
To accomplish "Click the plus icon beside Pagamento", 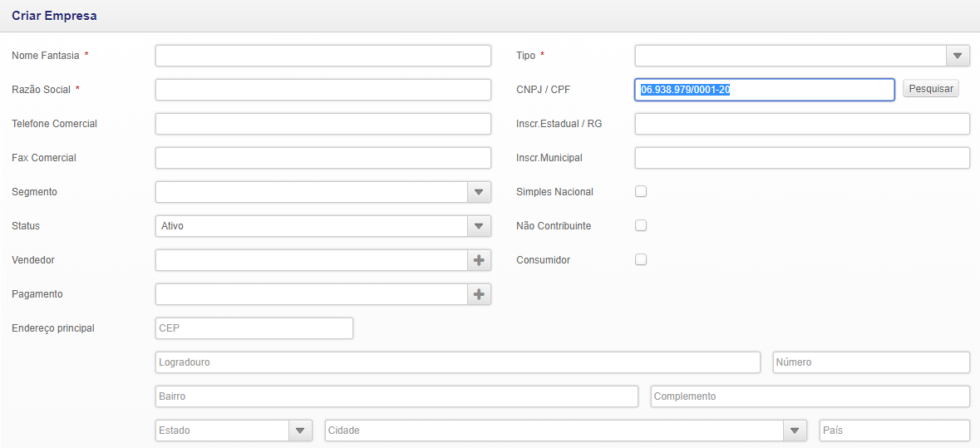I will [479, 294].
